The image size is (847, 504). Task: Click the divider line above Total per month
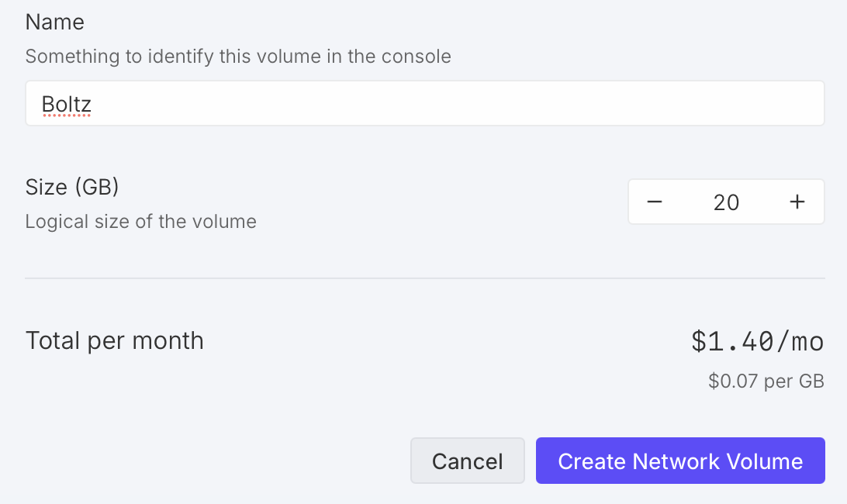[424, 278]
